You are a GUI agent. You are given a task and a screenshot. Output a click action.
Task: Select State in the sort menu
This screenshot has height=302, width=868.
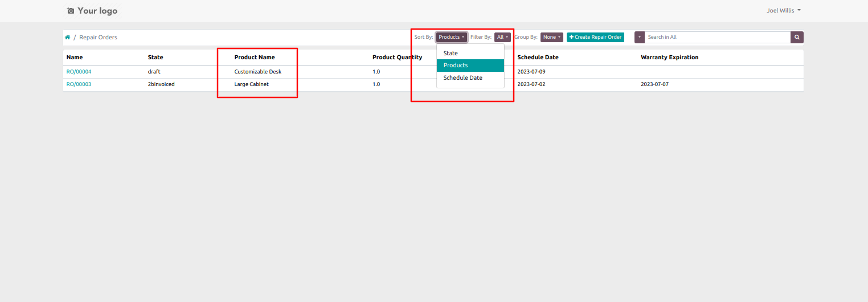pos(470,53)
